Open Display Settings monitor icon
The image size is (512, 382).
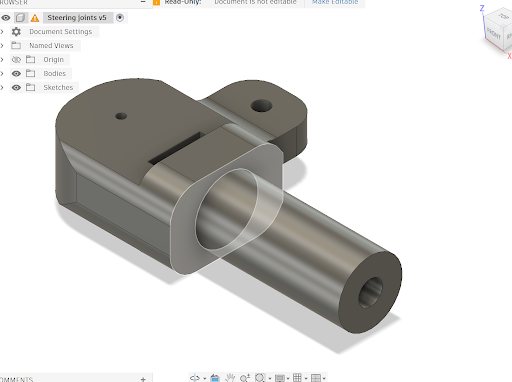(279, 378)
